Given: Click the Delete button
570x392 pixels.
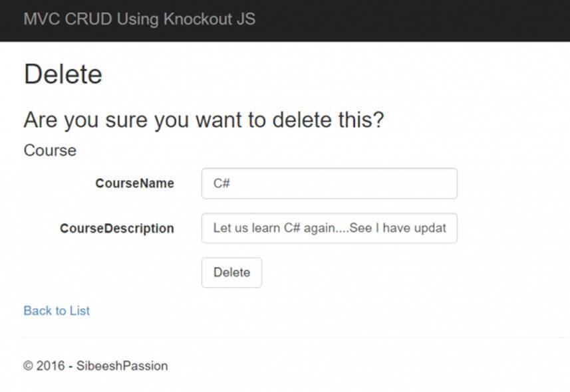Looking at the screenshot, I should coord(231,272).
